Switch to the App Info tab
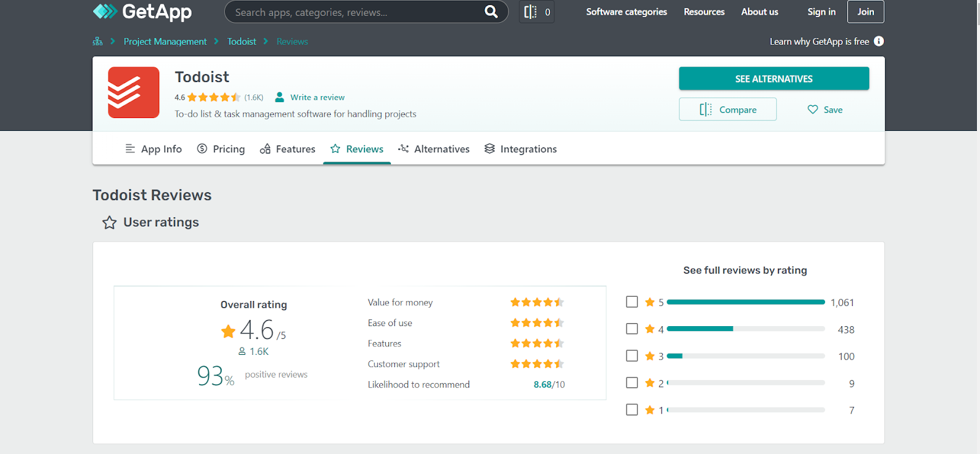Viewport: 980px width, 454px height. tap(154, 149)
